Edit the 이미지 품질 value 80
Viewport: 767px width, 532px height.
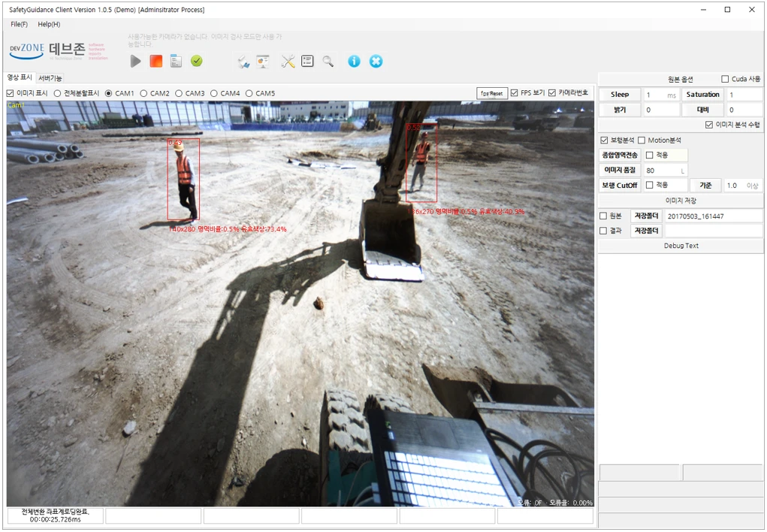pyautogui.click(x=666, y=171)
